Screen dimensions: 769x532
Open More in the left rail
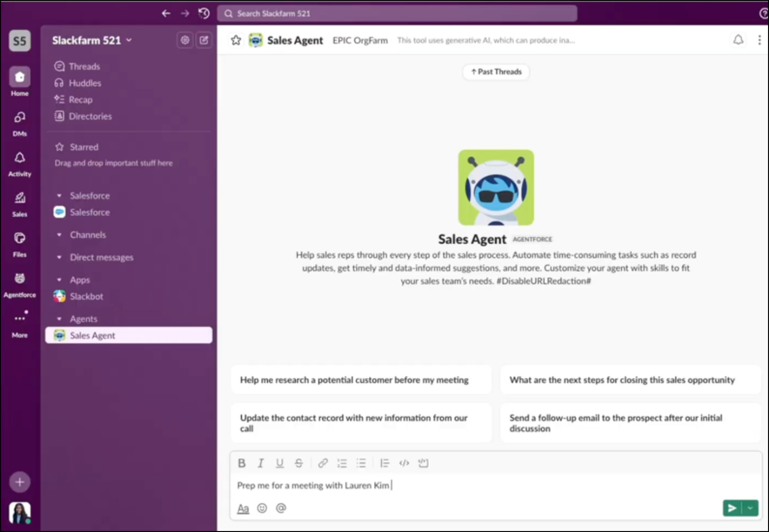20,325
